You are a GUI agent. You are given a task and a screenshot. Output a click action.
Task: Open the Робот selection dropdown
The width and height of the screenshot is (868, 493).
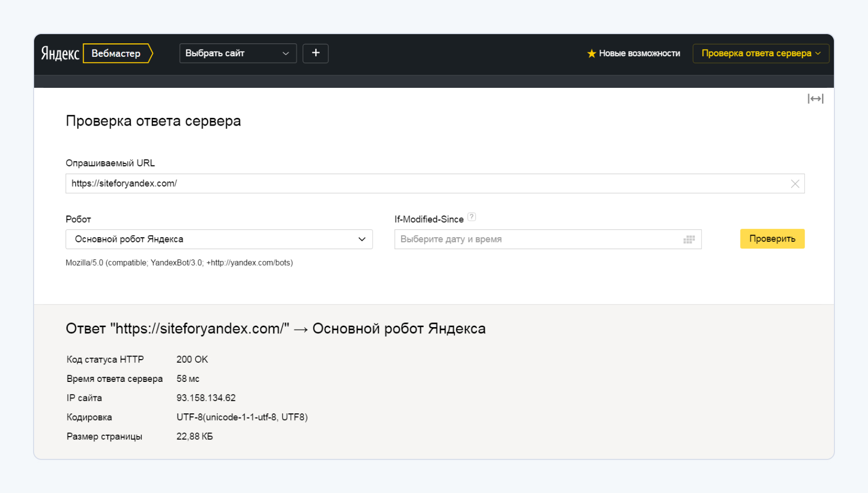click(x=219, y=239)
